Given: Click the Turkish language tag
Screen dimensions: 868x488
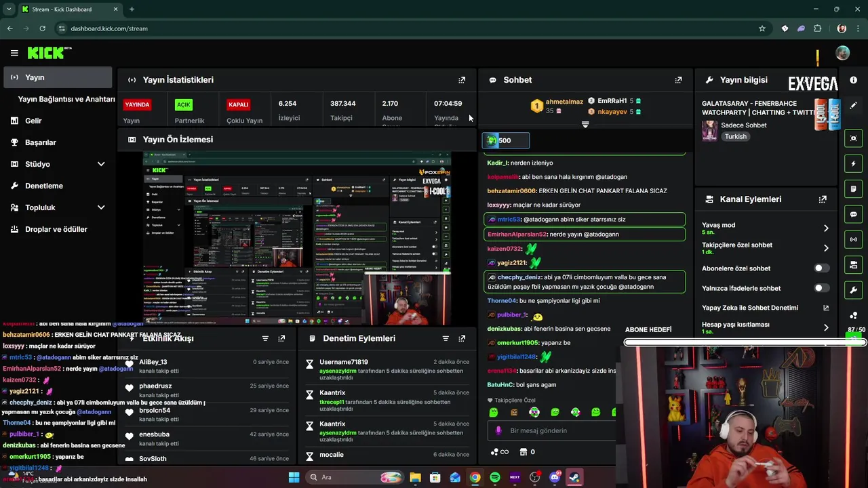Looking at the screenshot, I should point(735,136).
